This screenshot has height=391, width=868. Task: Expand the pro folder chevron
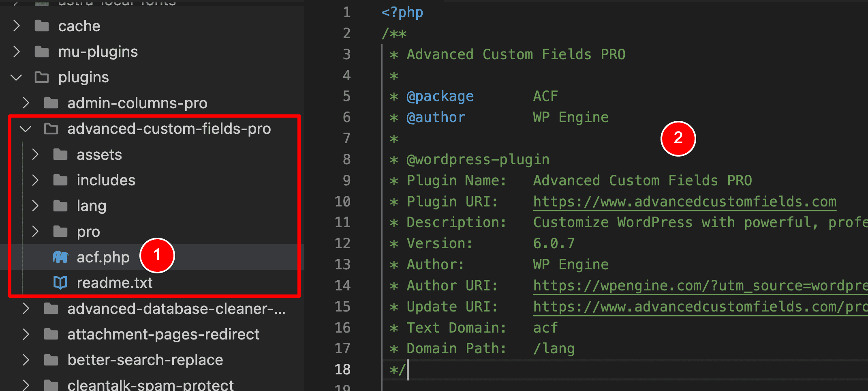click(35, 232)
